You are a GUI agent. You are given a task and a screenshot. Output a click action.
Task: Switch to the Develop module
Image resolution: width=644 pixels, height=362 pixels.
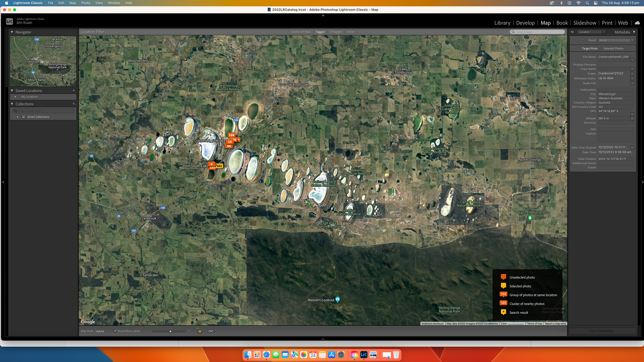[525, 23]
